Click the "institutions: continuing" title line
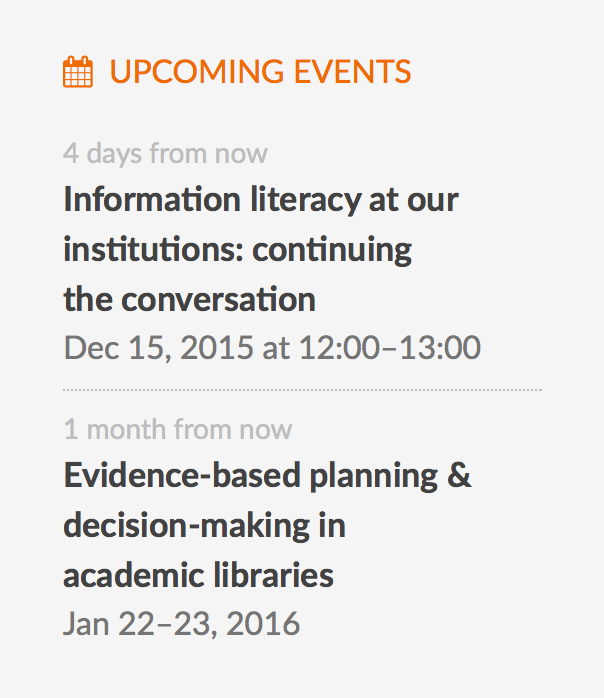This screenshot has width=604, height=698. tap(237, 249)
